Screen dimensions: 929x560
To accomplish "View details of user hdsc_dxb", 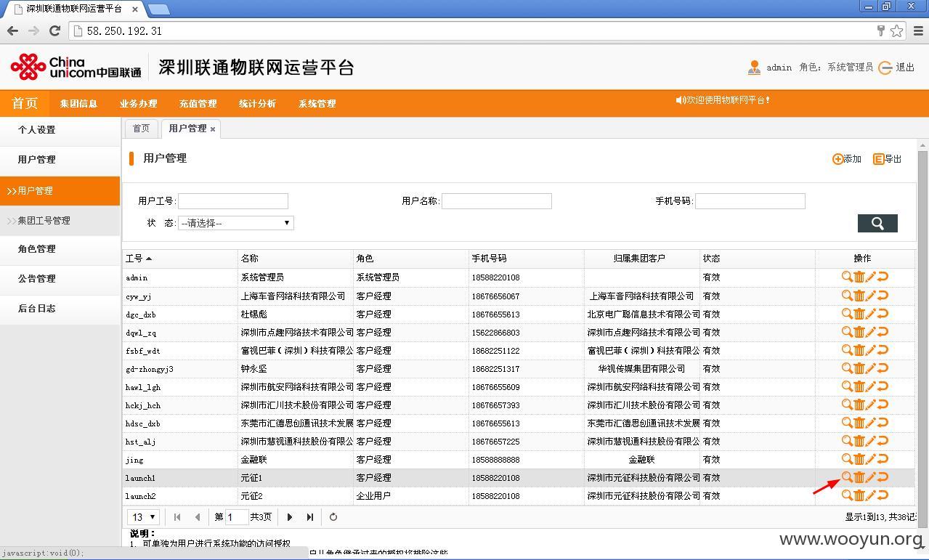I will [847, 423].
